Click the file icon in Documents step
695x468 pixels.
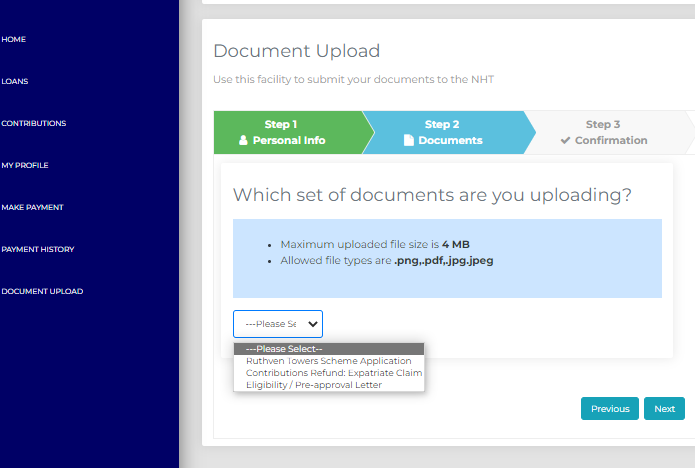point(408,141)
